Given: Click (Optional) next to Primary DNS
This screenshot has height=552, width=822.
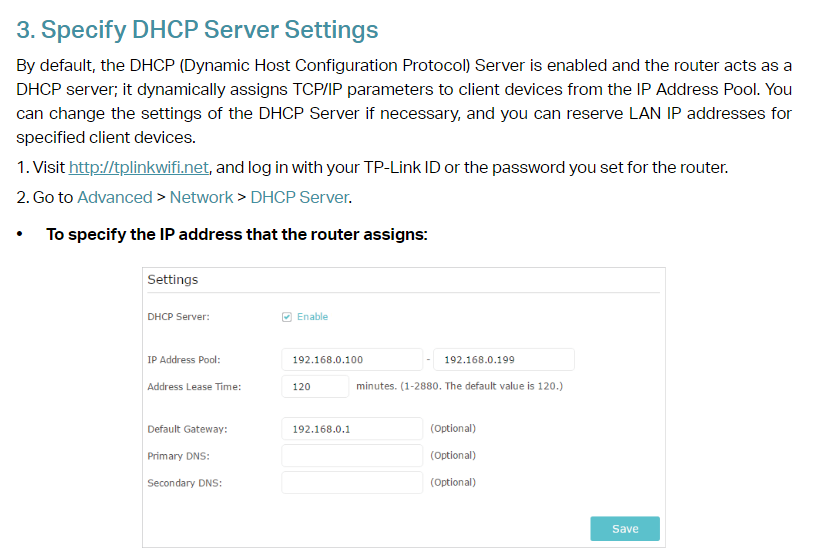Looking at the screenshot, I should click(x=453, y=455).
